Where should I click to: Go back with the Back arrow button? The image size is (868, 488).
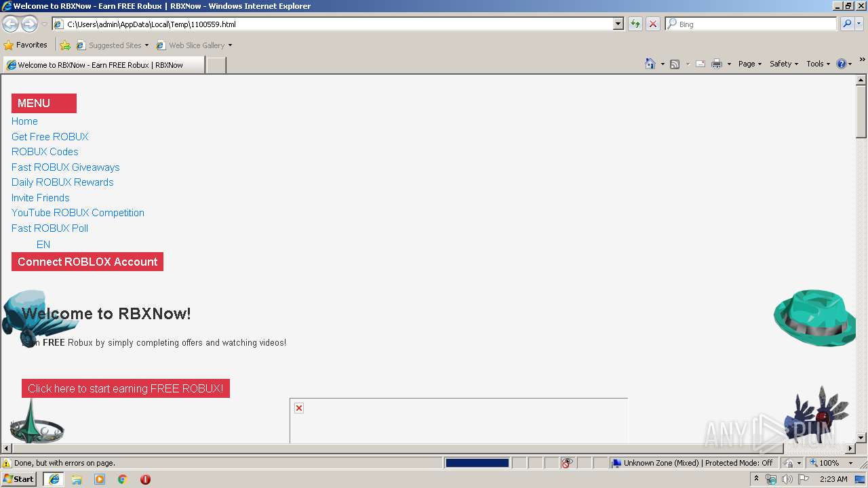tap(11, 24)
